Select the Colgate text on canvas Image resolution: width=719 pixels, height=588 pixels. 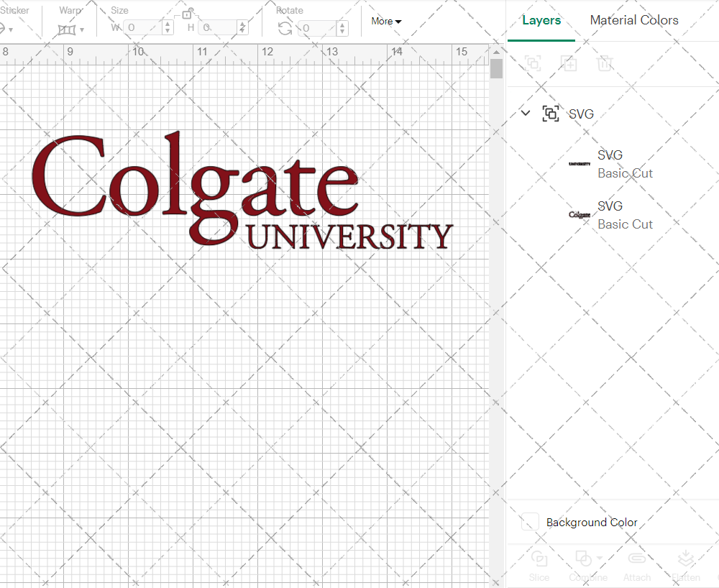point(195,187)
